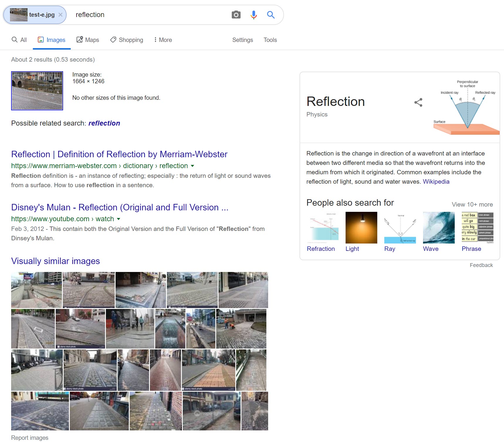The height and width of the screenshot is (448, 504).
Task: Open the Wave related thumbnail
Action: (x=439, y=228)
